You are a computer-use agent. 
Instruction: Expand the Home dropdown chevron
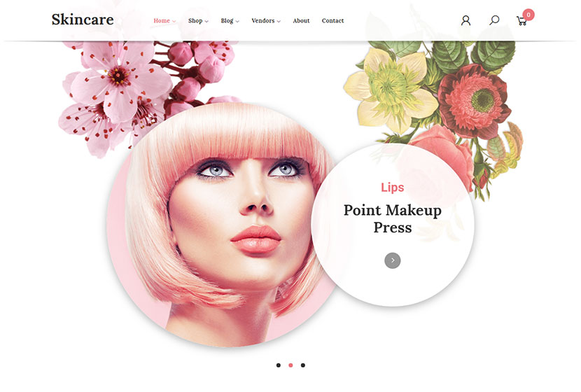point(174,22)
